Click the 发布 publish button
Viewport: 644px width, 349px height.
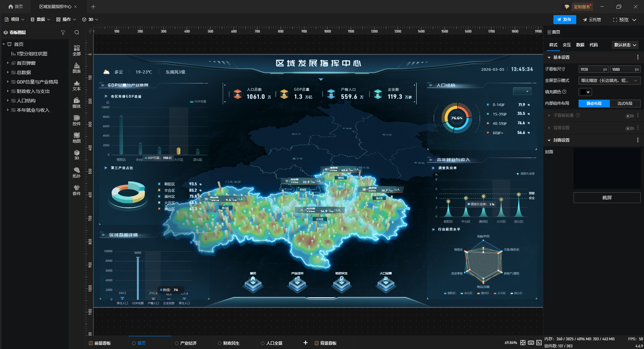tap(565, 20)
